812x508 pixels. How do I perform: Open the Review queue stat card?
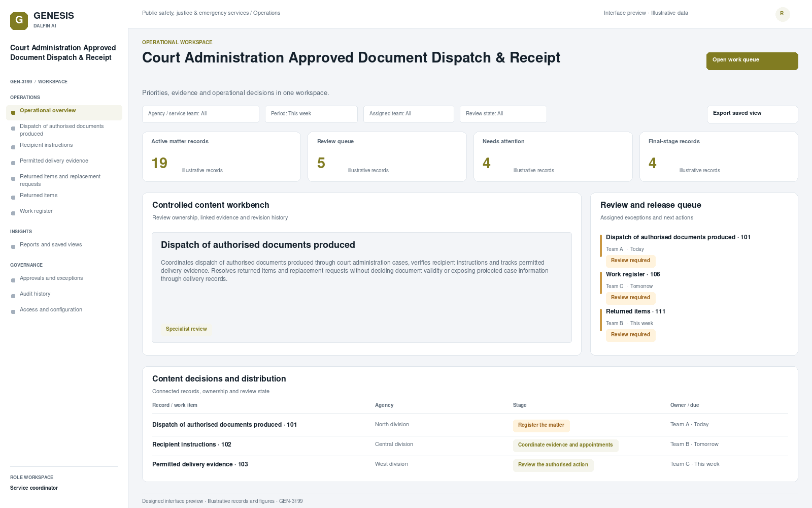pos(387,156)
